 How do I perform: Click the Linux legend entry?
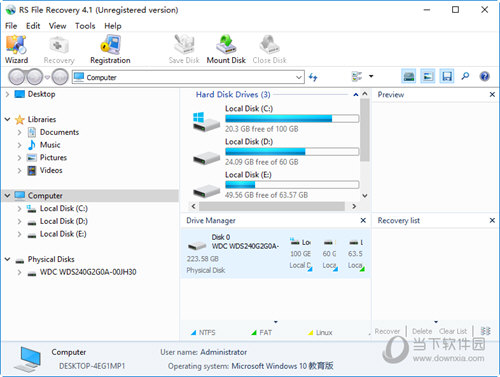click(x=320, y=332)
